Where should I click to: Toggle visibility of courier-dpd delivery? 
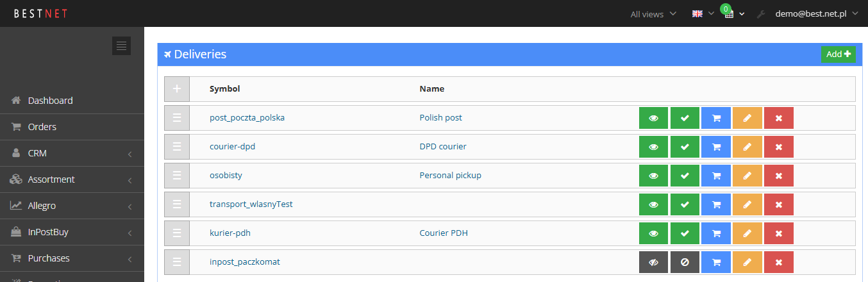coord(653,147)
